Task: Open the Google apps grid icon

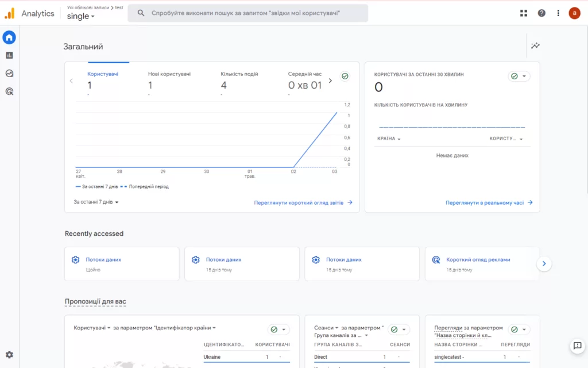Action: (524, 13)
